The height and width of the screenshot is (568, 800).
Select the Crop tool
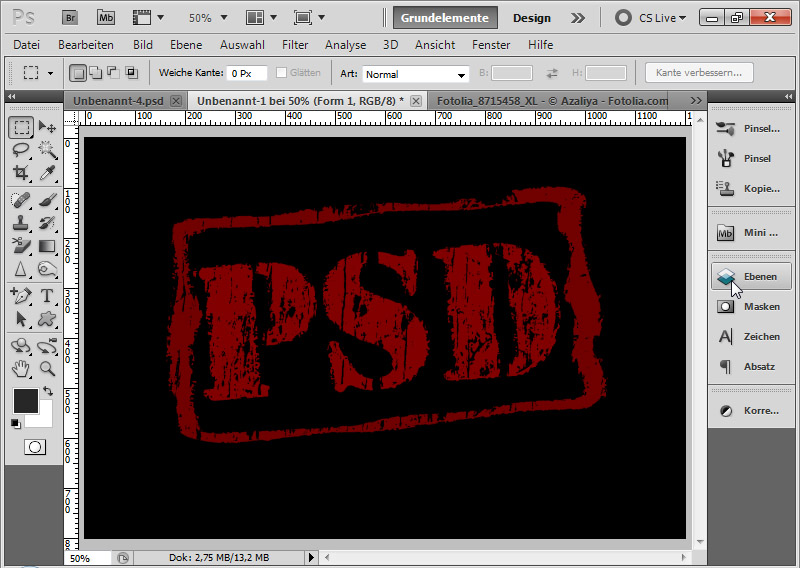coord(21,173)
